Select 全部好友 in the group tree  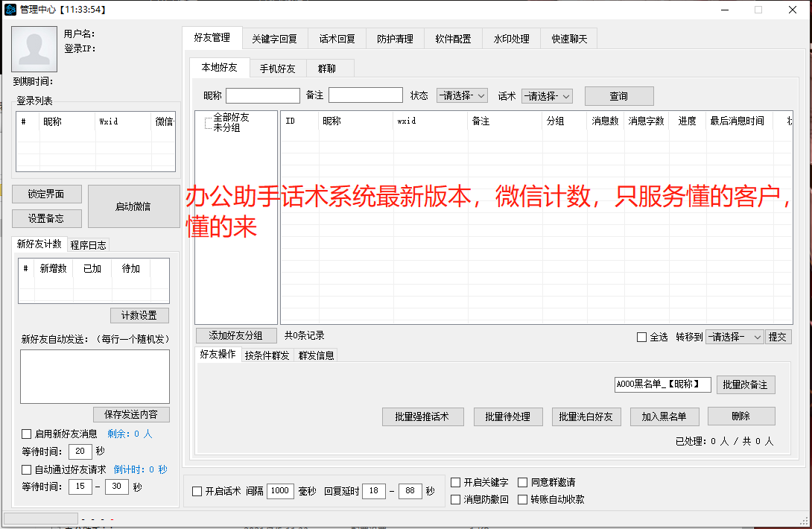[x=231, y=118]
